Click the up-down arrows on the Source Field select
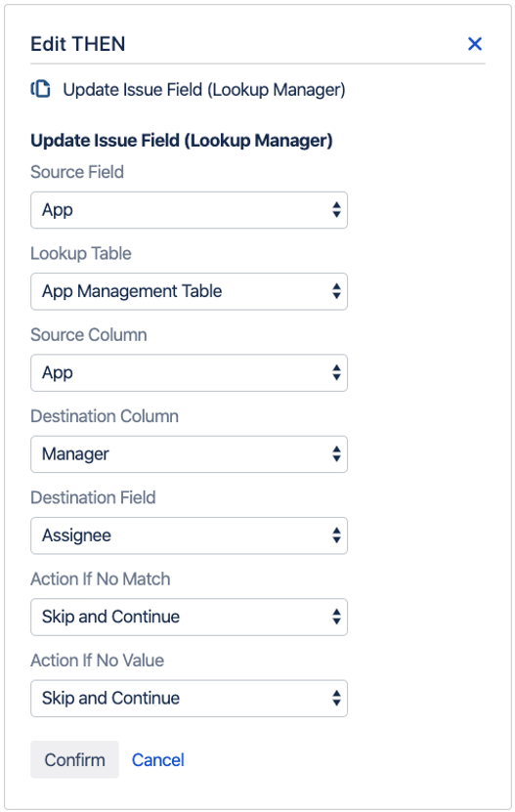The width and height of the screenshot is (515, 812). pyautogui.click(x=337, y=210)
